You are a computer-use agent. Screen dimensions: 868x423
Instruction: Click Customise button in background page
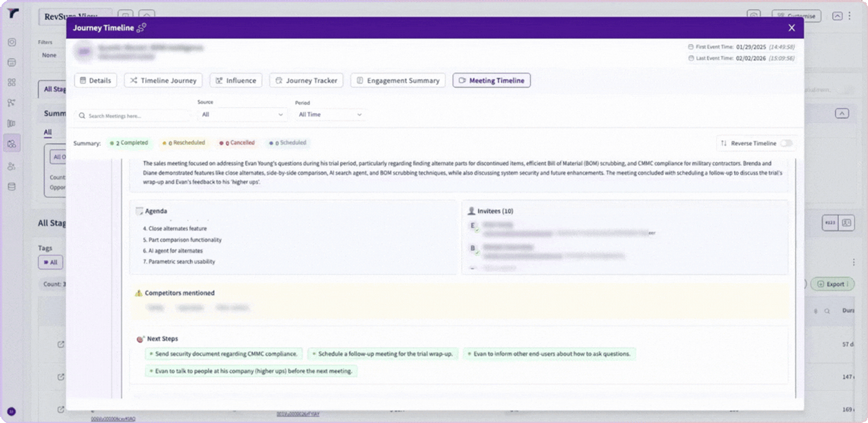[x=796, y=16]
